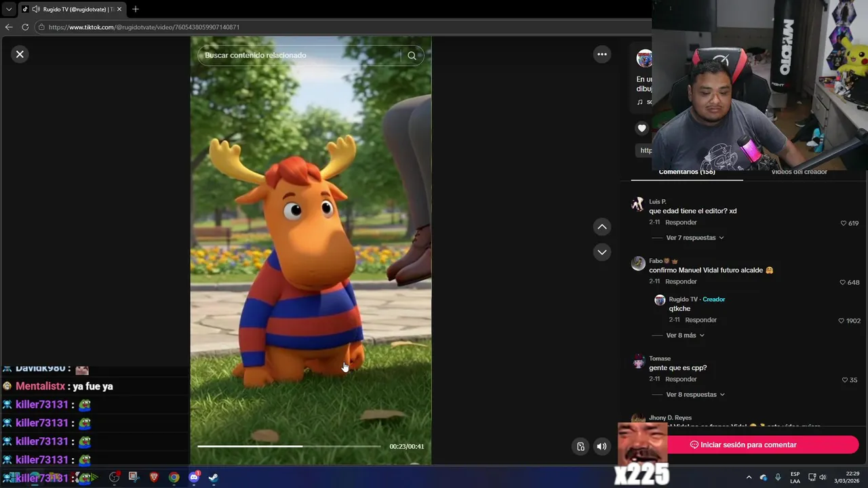Open the three-dot more options menu

point(602,54)
